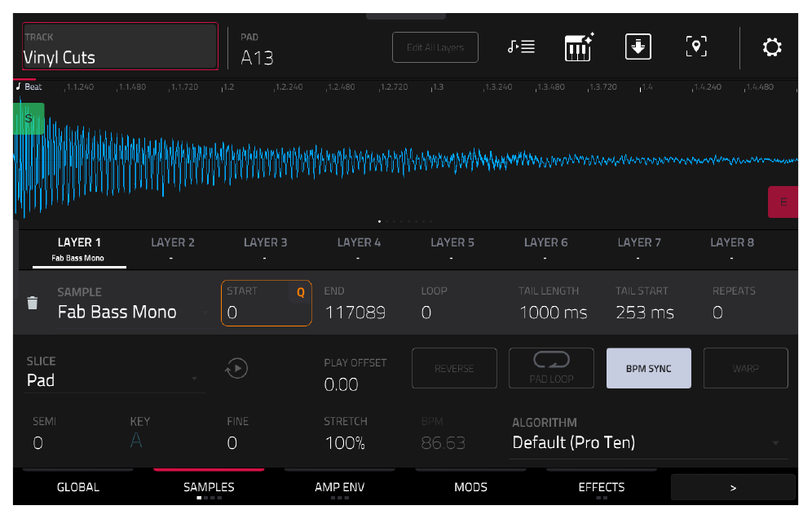This screenshot has width=812, height=519.
Task: Select the Layer 1 tab
Action: pyautogui.click(x=79, y=250)
